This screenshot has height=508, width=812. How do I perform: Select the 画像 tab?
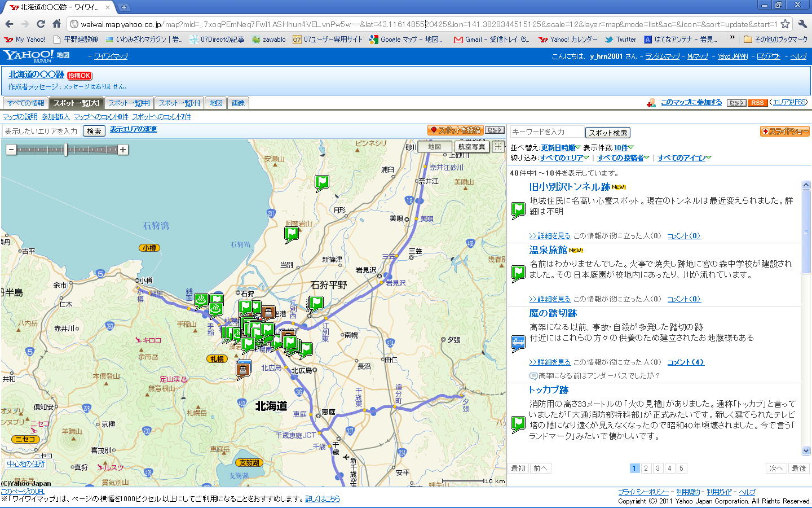(x=238, y=103)
